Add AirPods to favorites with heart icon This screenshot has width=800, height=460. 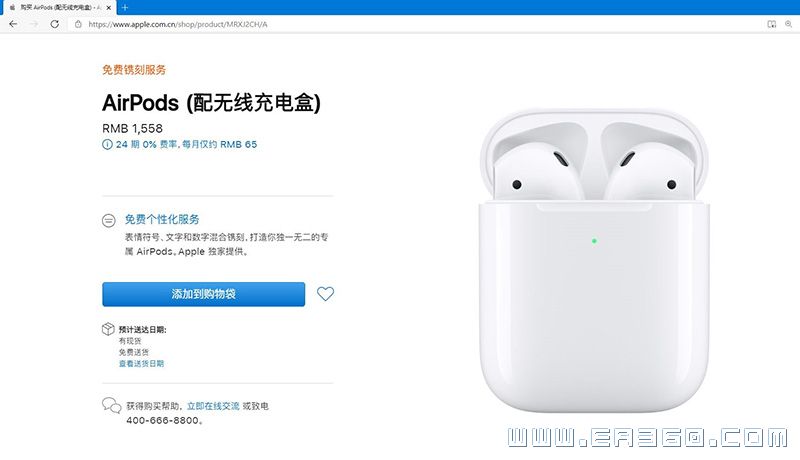(326, 294)
